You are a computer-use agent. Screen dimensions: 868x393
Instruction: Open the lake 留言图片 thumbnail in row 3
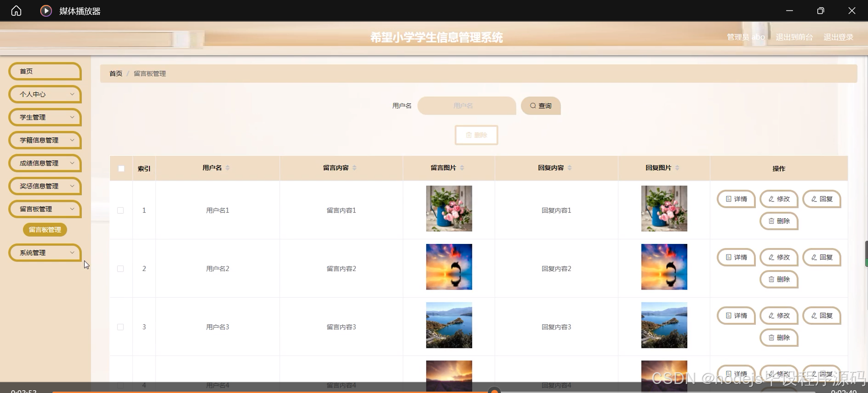point(449,325)
